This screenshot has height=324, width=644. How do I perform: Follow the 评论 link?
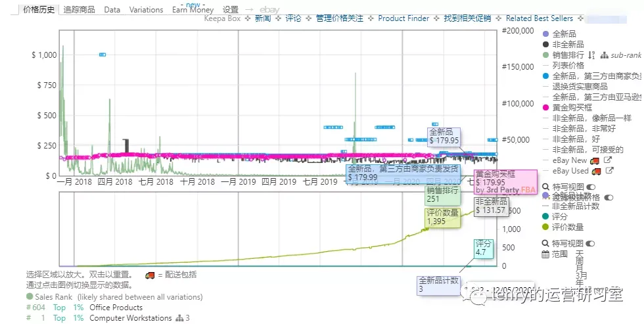click(x=293, y=18)
